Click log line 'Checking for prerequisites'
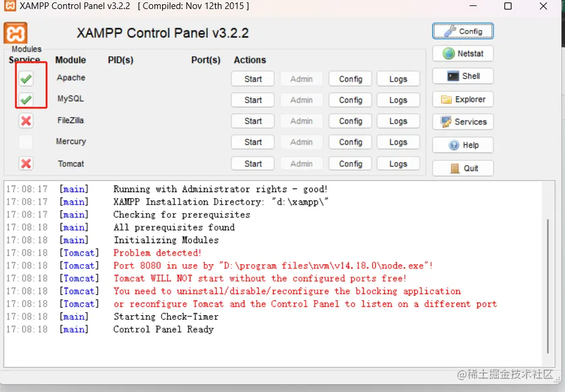 [x=181, y=215]
